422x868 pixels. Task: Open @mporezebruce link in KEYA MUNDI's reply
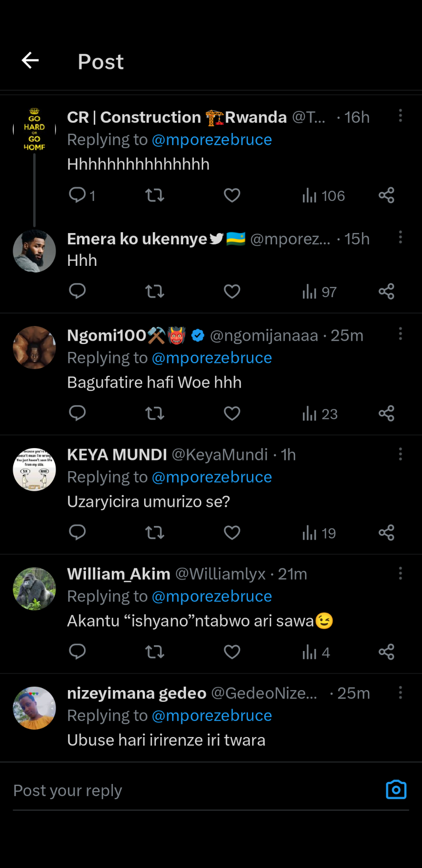coord(211,477)
